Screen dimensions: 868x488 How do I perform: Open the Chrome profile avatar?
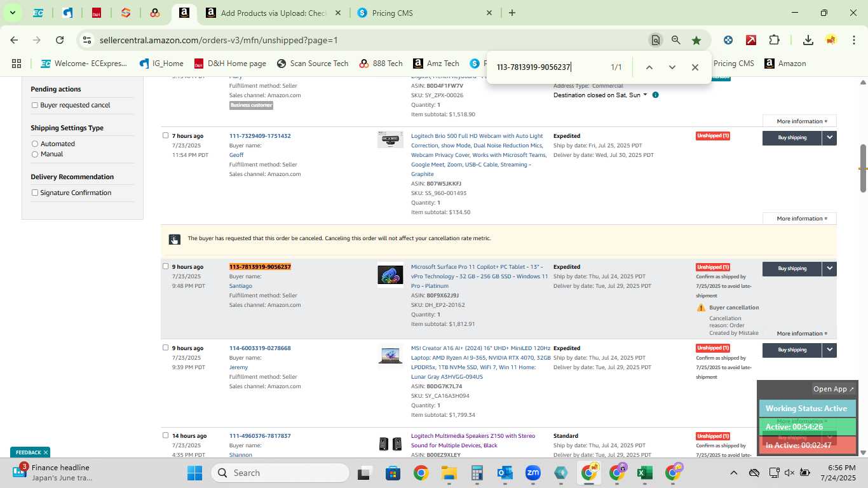point(831,40)
